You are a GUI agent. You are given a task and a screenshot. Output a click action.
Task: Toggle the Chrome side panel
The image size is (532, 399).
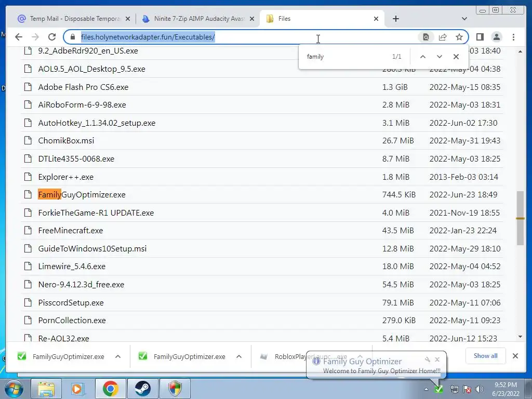point(480,37)
